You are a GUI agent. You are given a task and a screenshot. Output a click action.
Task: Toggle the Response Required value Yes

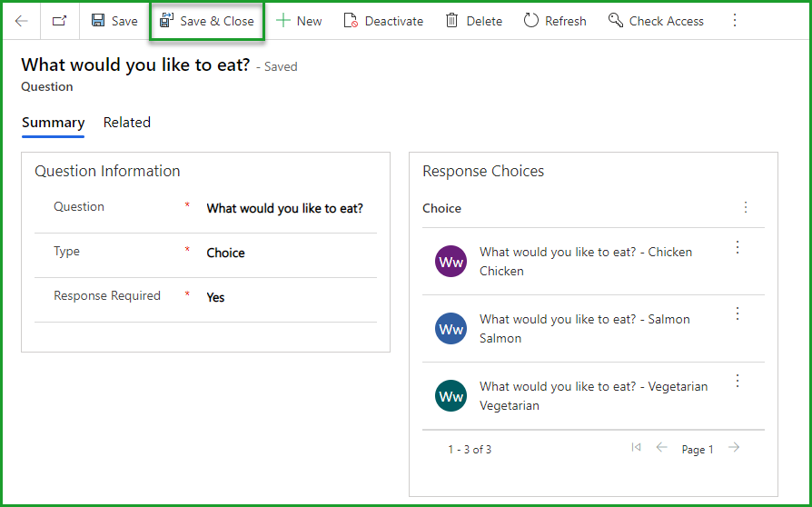click(284, 297)
